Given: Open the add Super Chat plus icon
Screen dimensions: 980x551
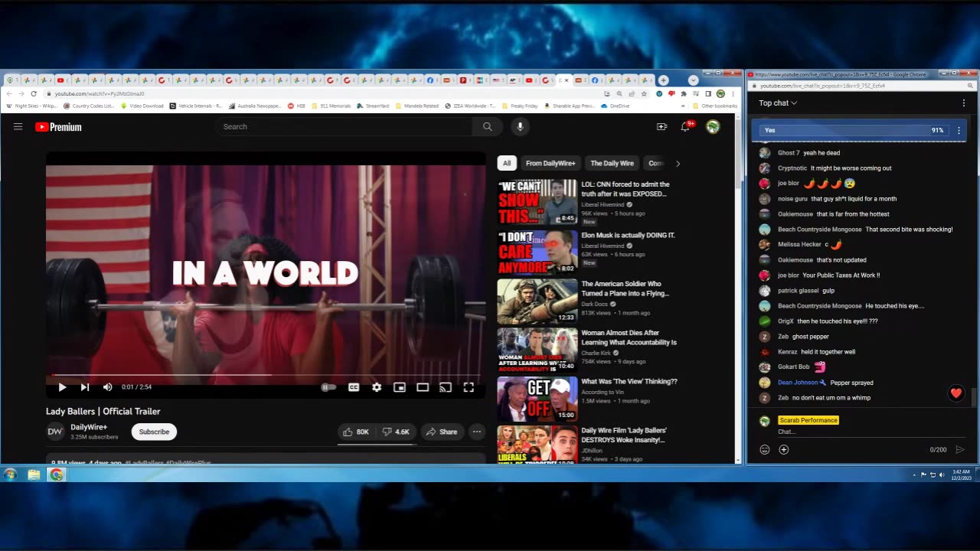Looking at the screenshot, I should point(783,449).
